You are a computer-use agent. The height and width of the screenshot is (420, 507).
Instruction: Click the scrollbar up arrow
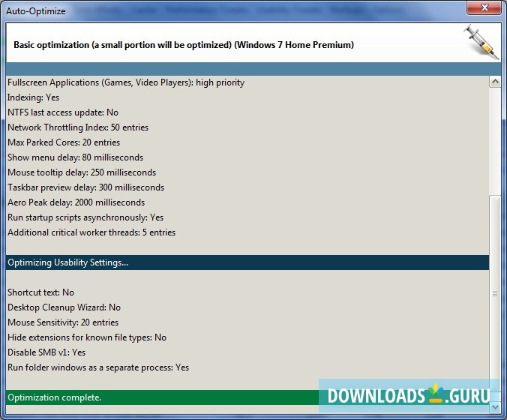495,82
